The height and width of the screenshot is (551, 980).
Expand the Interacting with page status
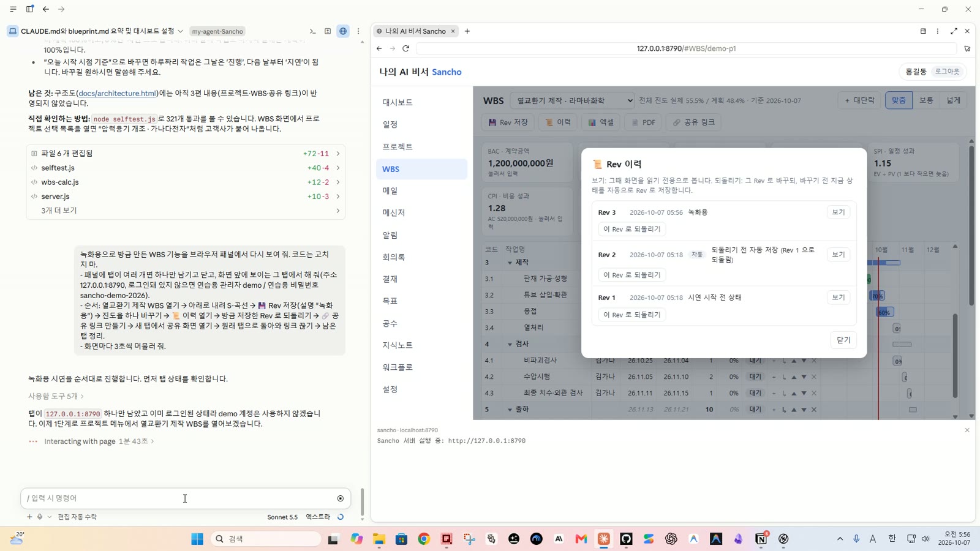pyautogui.click(x=98, y=441)
